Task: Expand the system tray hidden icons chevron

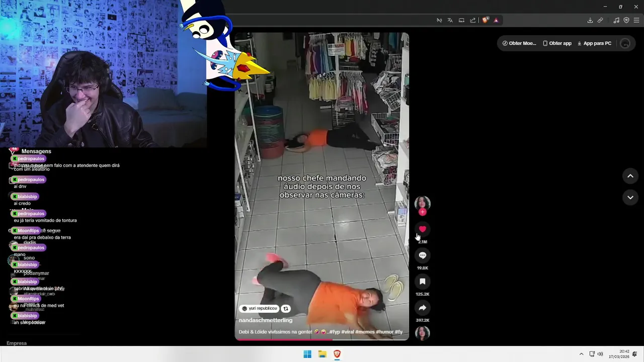Action: [581, 354]
